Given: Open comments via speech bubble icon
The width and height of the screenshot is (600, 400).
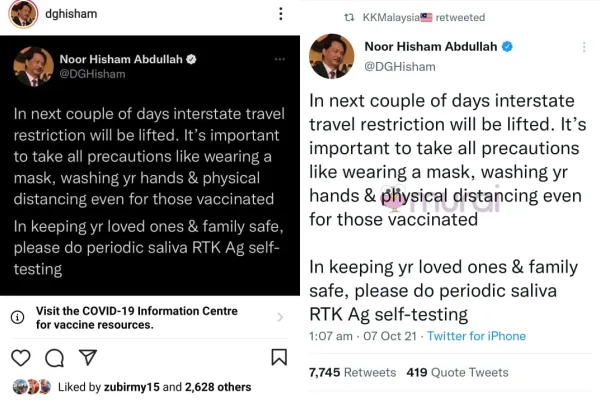Looking at the screenshot, I should click(x=55, y=357).
